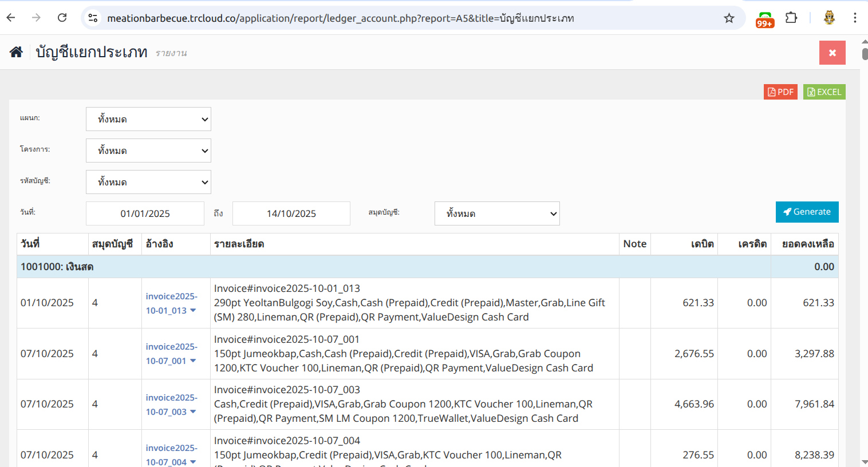Go back using the browser back arrow
Viewport: 868px width, 467px height.
tap(11, 18)
